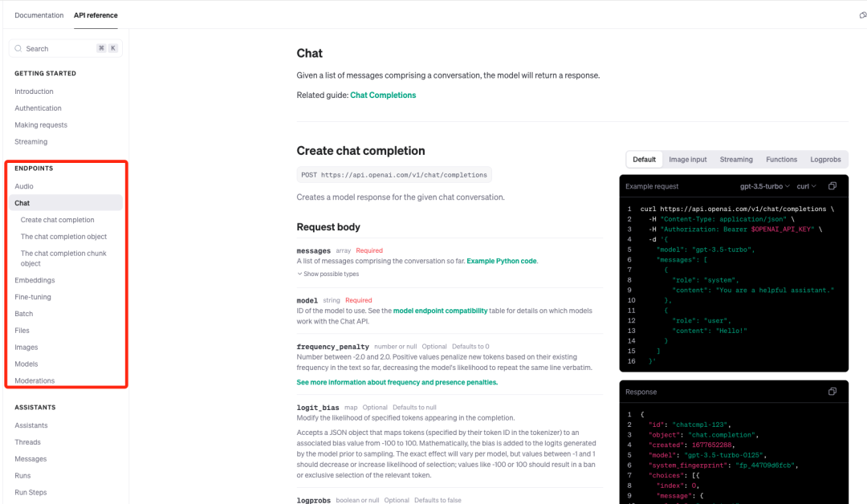Open Fine-tuning in the sidebar

(x=33, y=297)
